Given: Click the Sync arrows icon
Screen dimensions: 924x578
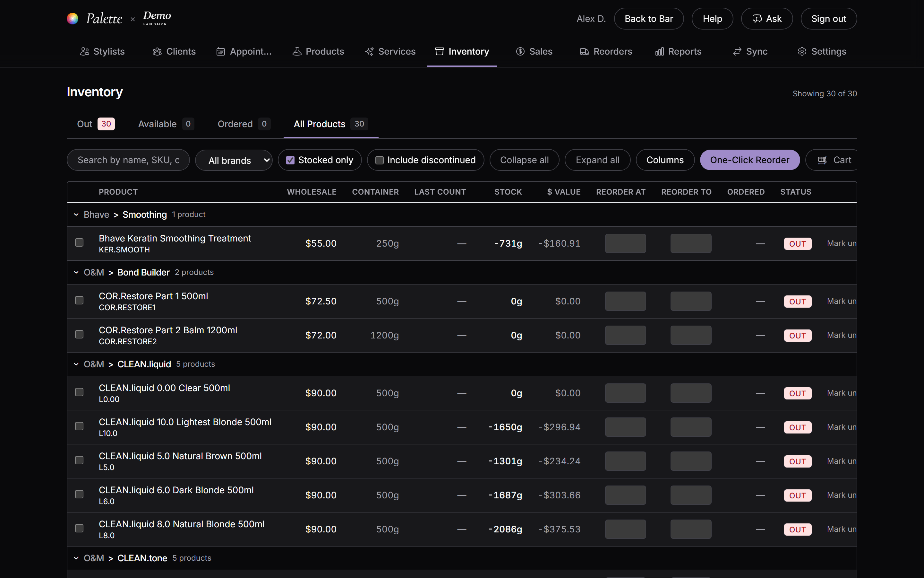Looking at the screenshot, I should point(737,52).
